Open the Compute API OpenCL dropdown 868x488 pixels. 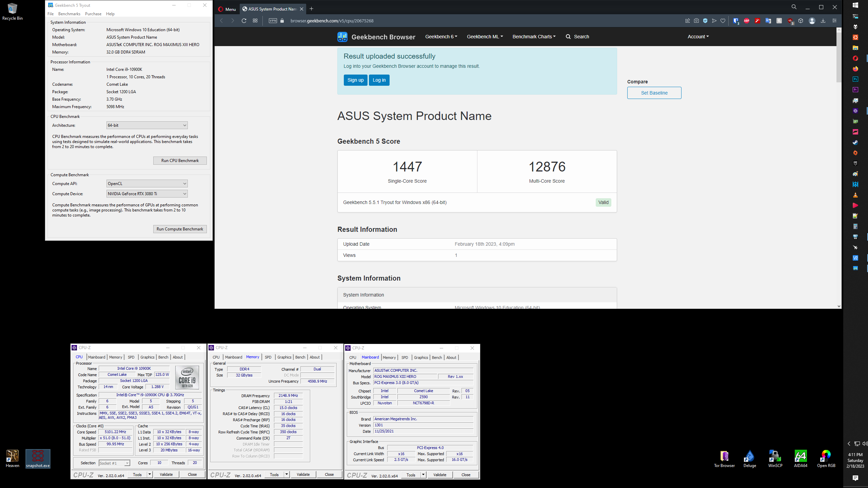click(x=147, y=184)
